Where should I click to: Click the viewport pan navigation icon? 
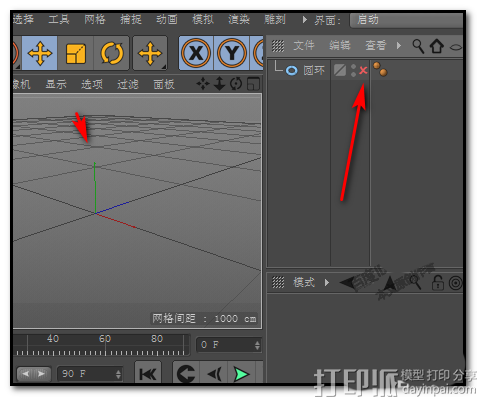[x=203, y=84]
